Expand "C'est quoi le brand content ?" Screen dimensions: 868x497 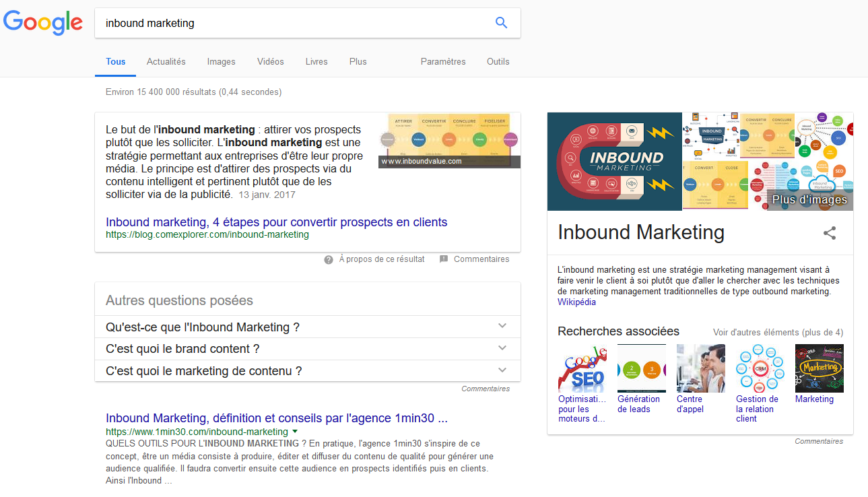[x=308, y=349]
